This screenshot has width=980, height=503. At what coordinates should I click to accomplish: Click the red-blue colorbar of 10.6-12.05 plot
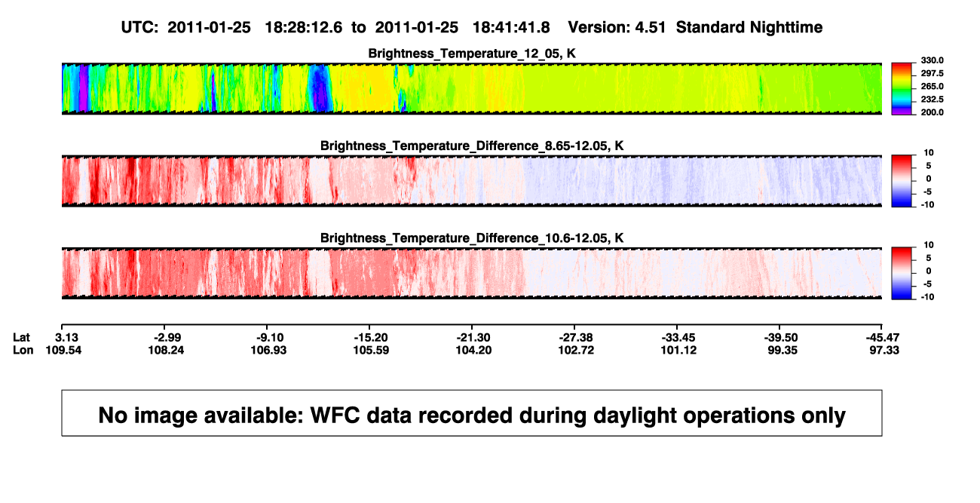(x=902, y=274)
